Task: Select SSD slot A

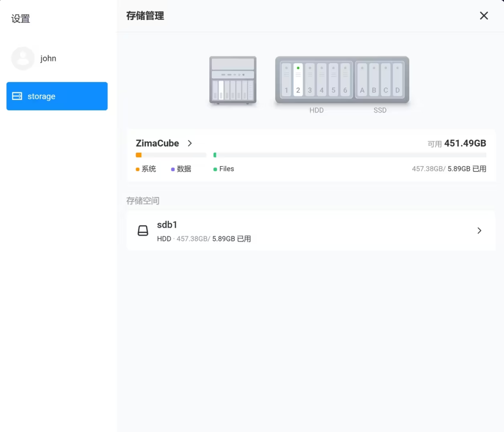Action: point(362,80)
